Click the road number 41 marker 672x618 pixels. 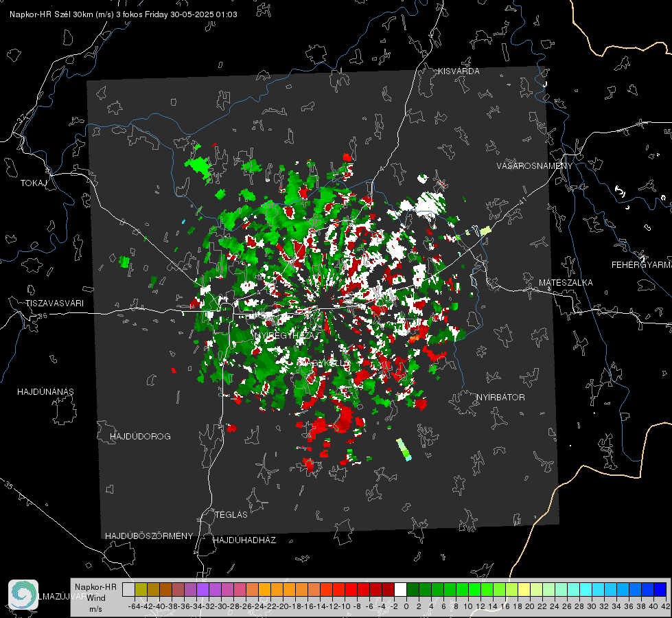pos(522,201)
